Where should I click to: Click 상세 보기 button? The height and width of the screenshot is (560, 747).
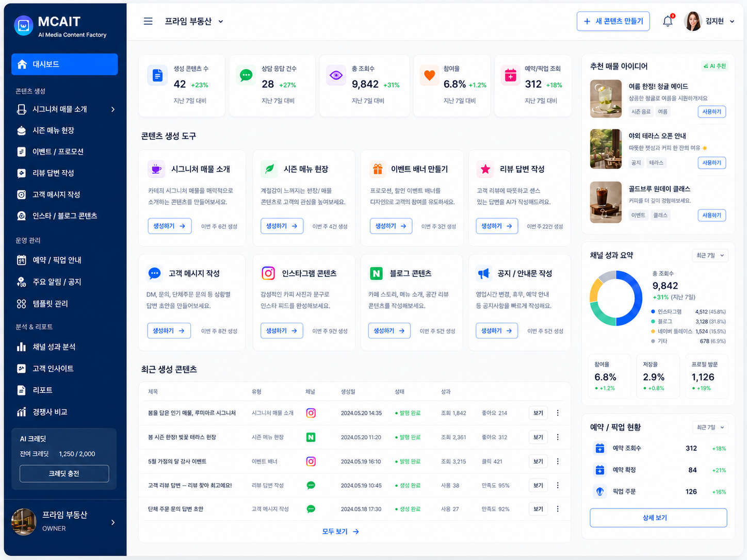(x=658, y=518)
